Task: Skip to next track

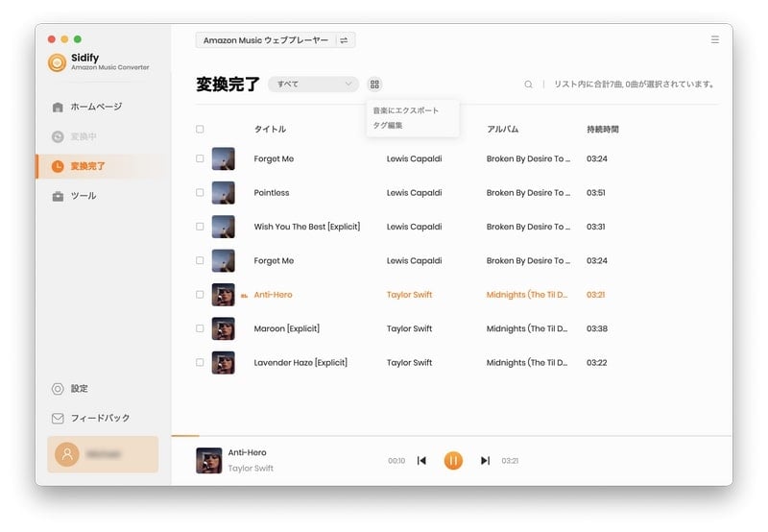Action: (x=485, y=461)
